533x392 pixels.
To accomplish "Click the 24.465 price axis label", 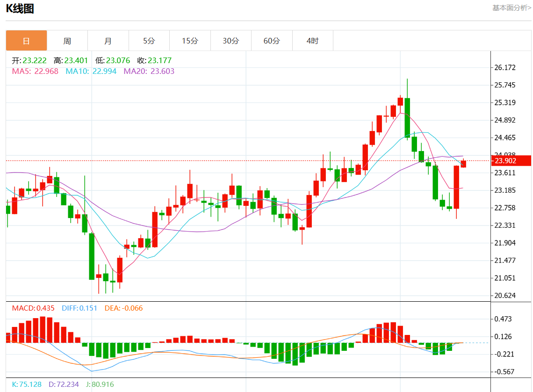I will coord(505,138).
